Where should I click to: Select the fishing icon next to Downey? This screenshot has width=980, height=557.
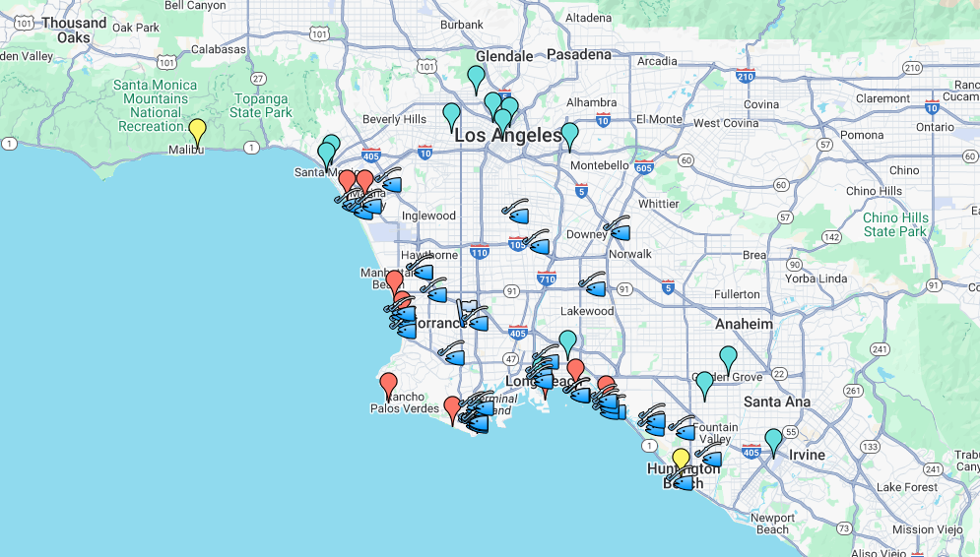[617, 229]
